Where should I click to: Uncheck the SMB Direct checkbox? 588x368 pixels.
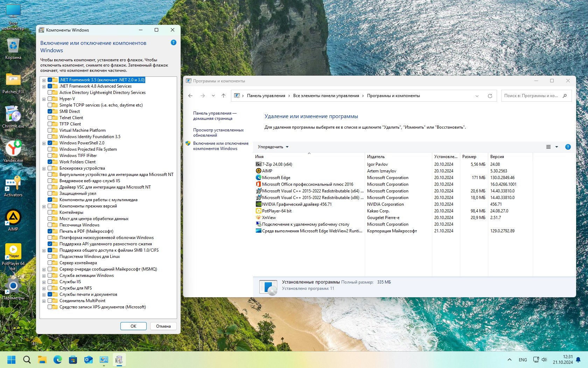[50, 111]
